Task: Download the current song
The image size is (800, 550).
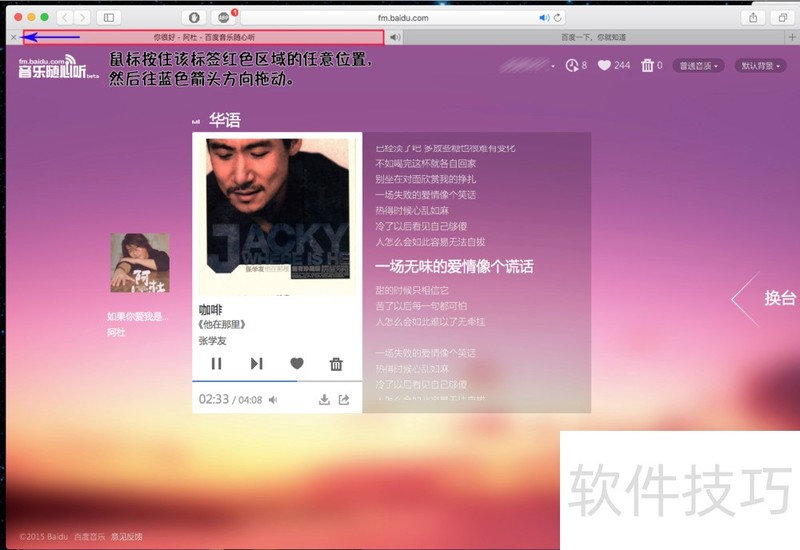Action: pyautogui.click(x=324, y=399)
